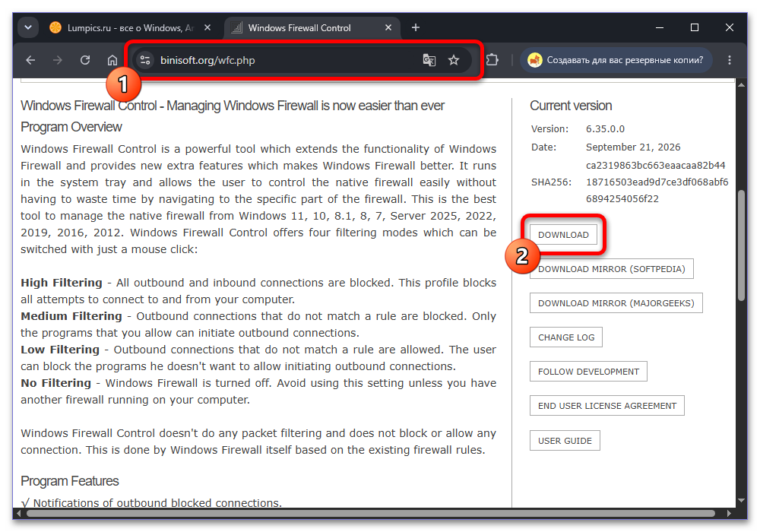View site information icon in address bar
This screenshot has height=532, width=760.
click(145, 60)
